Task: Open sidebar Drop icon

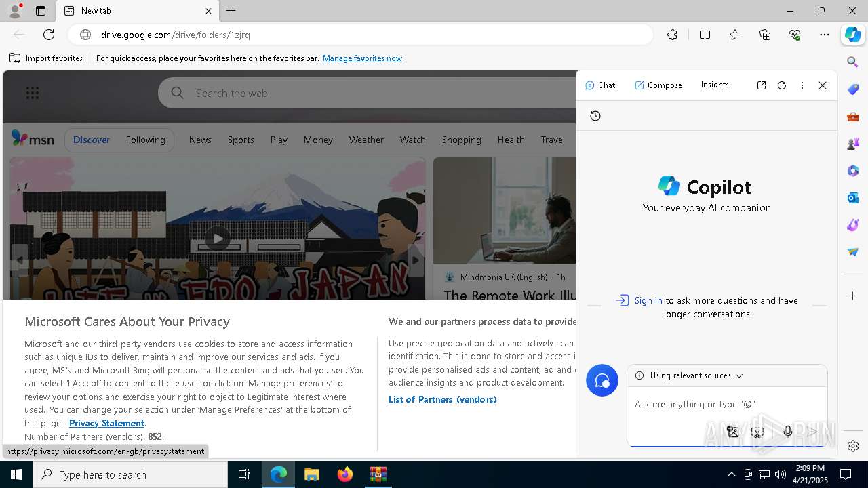Action: coord(853,252)
